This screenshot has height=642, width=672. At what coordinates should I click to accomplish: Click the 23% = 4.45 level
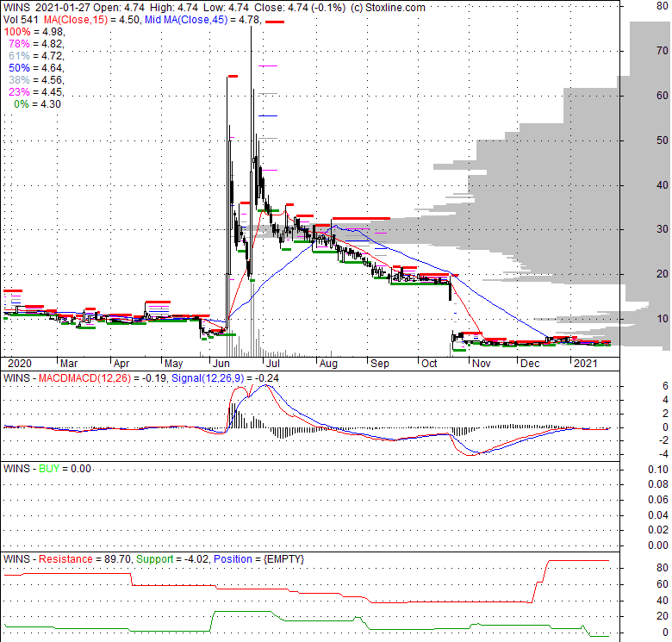point(36,91)
